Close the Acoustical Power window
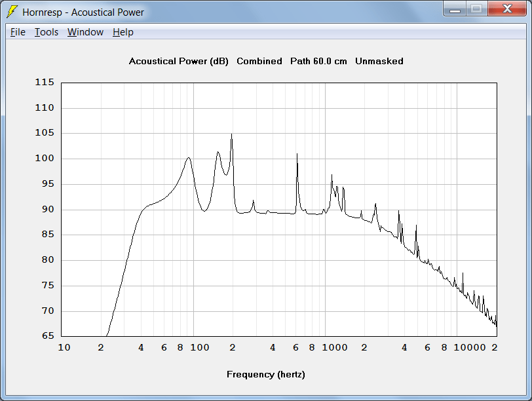532x401 pixels. tap(507, 9)
